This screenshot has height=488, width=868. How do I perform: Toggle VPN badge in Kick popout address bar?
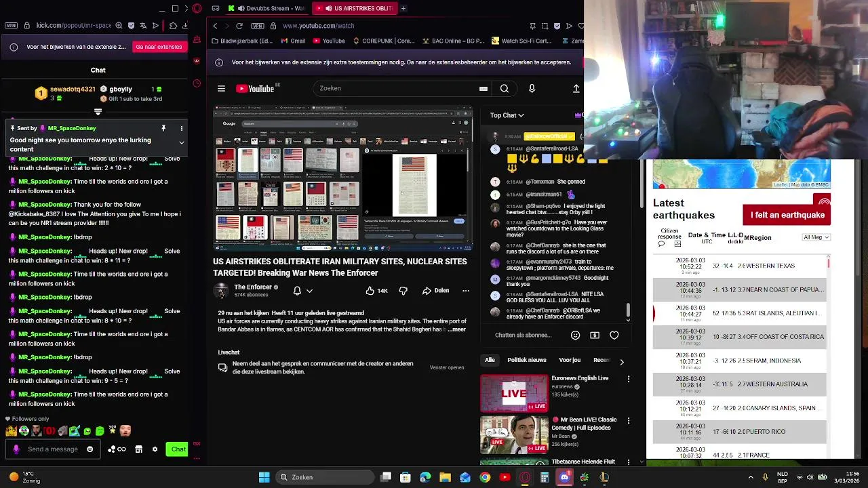tap(11, 26)
